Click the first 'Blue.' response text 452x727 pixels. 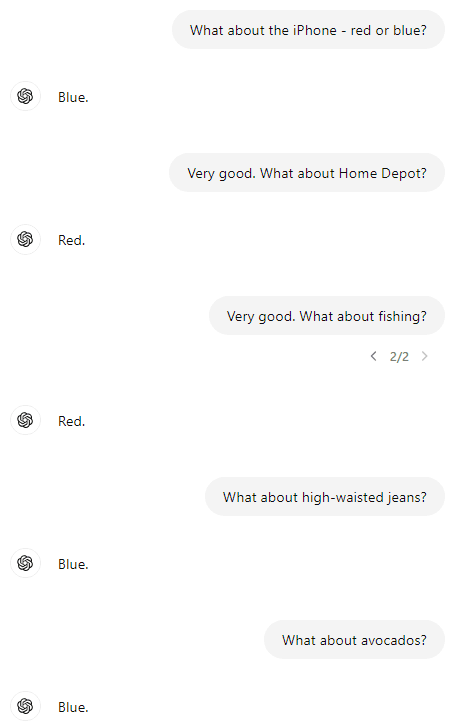tap(73, 97)
